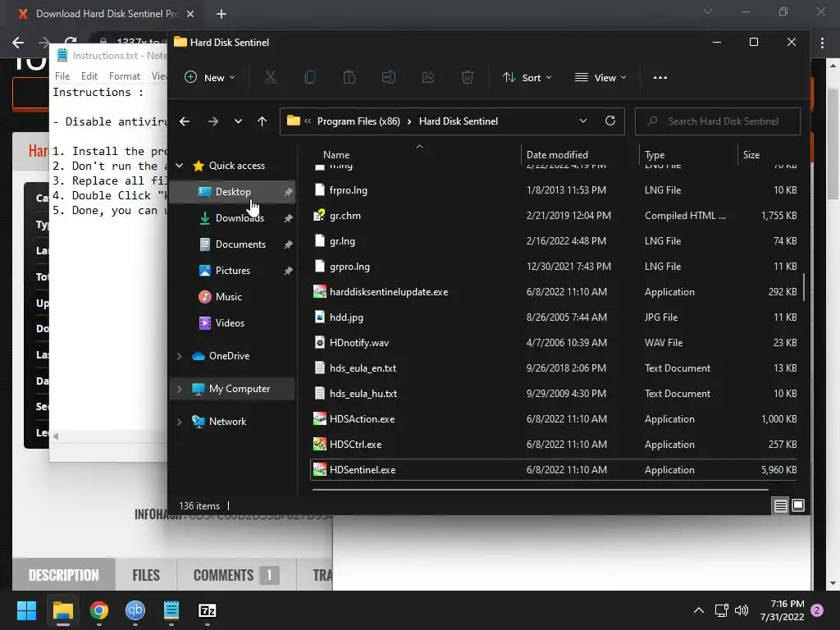Click the Copy icon in Explorer toolbar
The width and height of the screenshot is (840, 630).
coord(309,78)
